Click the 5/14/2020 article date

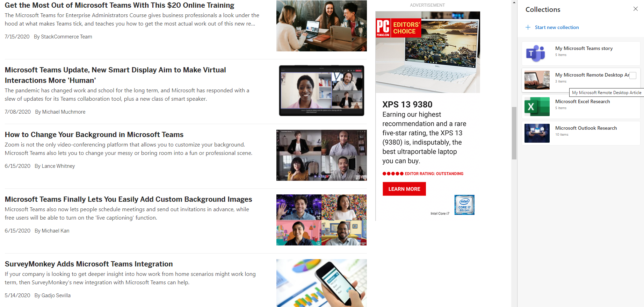coord(17,295)
